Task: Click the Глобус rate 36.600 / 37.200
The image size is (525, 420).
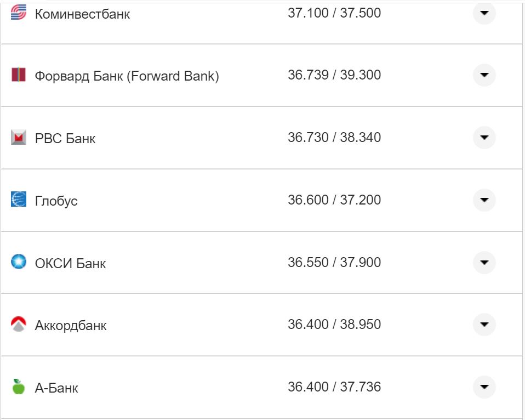Action: coord(334,200)
